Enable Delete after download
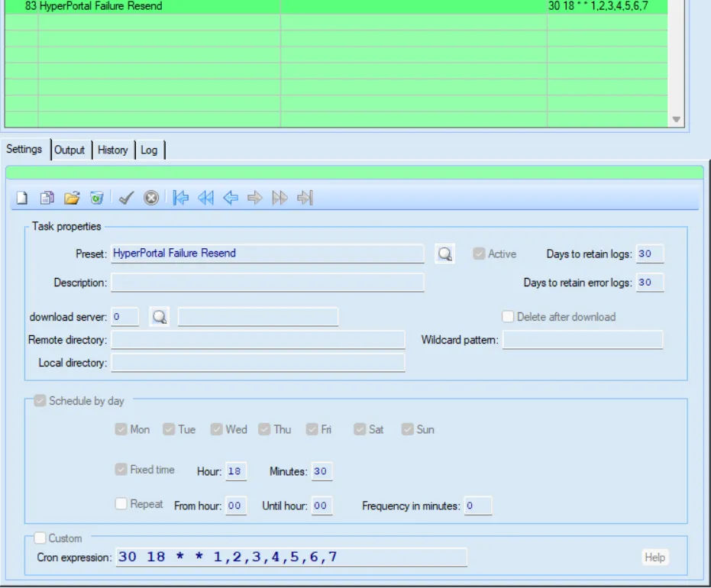The width and height of the screenshot is (711, 588). click(508, 316)
